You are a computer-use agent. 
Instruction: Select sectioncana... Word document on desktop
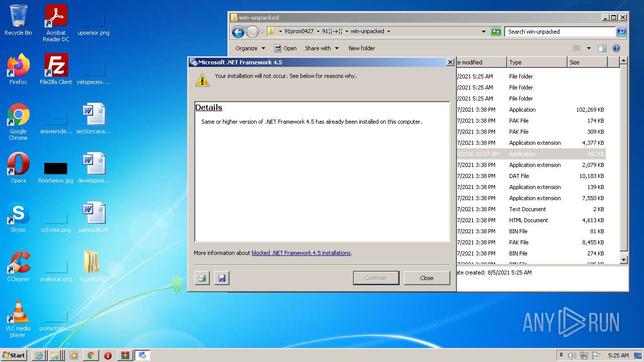click(93, 119)
